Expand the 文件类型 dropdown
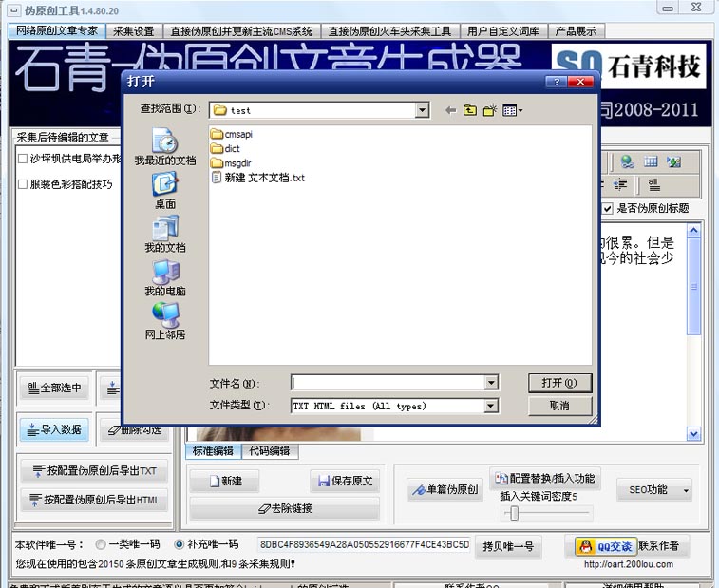 491,406
